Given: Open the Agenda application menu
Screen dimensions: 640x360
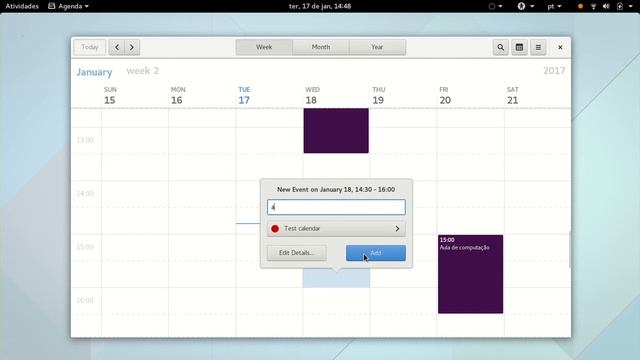Looking at the screenshot, I should pos(69,6).
